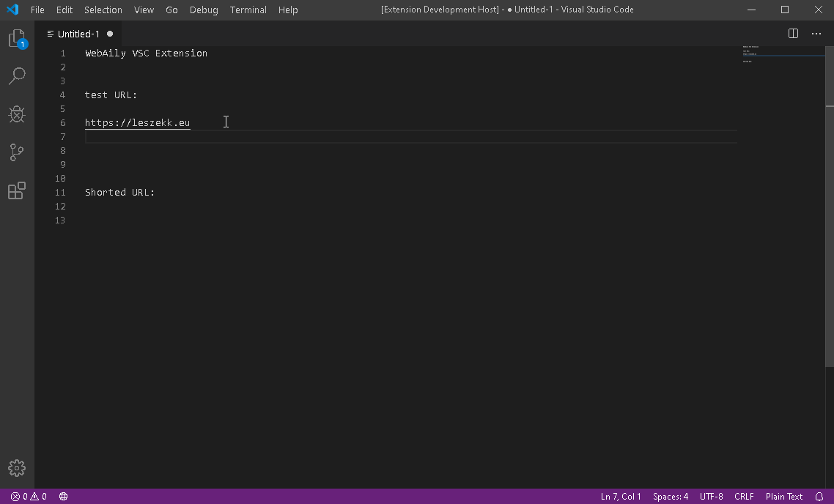Open the Edit menu
834x504 pixels.
(x=64, y=10)
